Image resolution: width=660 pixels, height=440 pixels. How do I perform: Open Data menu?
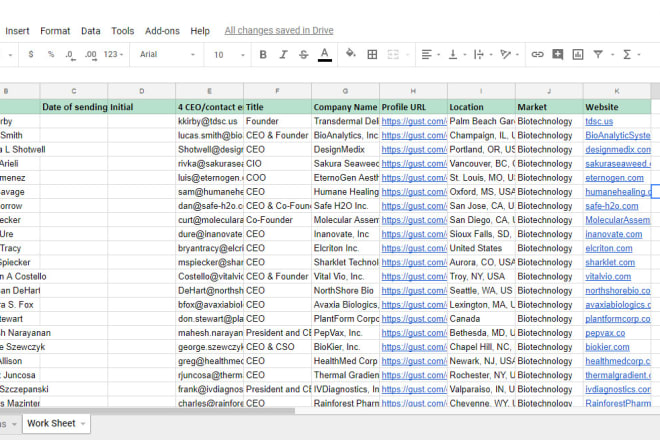90,31
